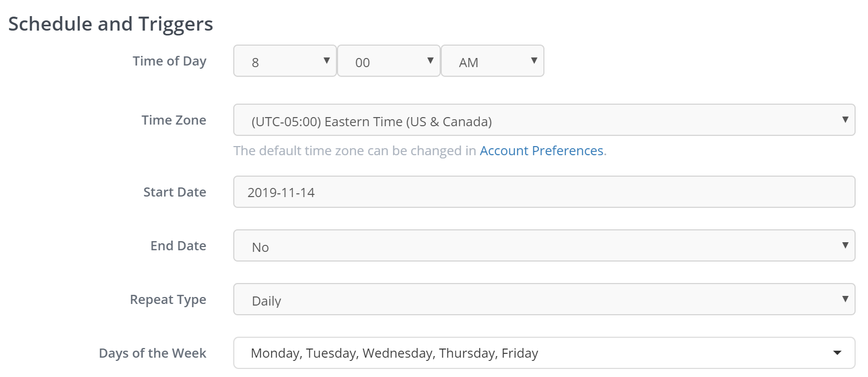This screenshot has width=868, height=377.
Task: Click the Start Date label
Action: click(175, 192)
